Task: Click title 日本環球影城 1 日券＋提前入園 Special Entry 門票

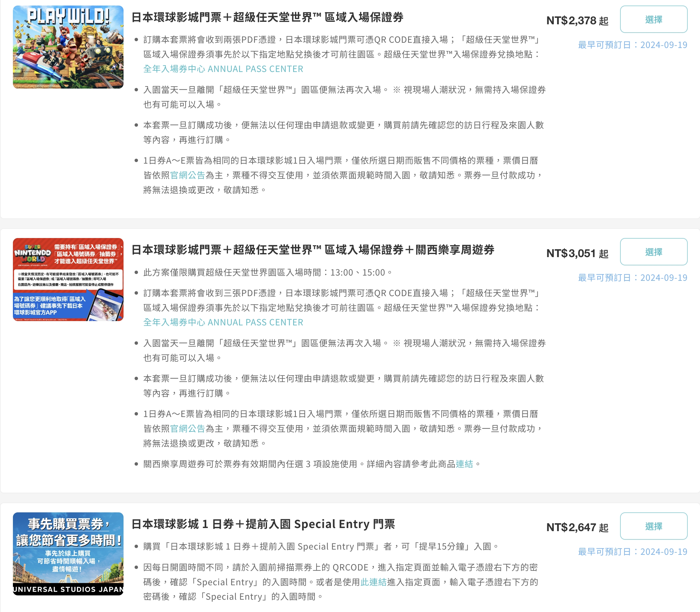Action: 263,524
